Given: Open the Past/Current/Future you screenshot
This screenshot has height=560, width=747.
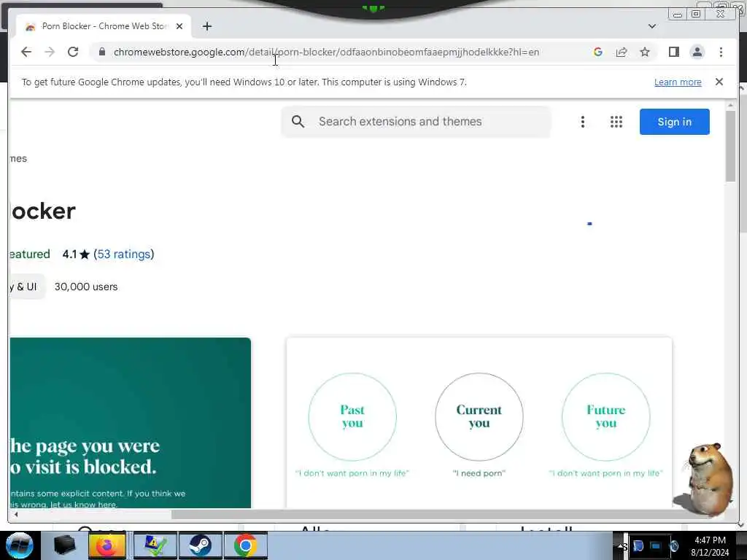Looking at the screenshot, I should point(479,423).
